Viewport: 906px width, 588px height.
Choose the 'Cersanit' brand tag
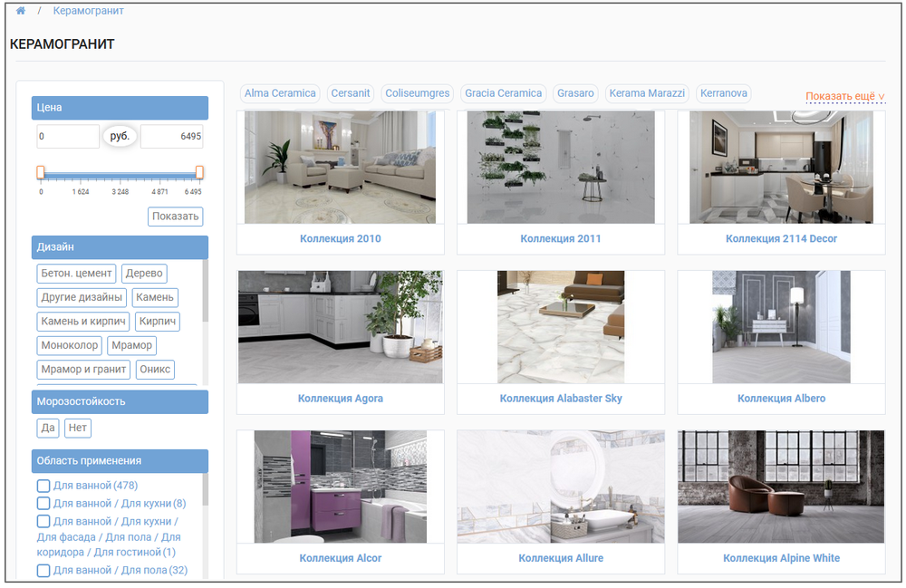[351, 93]
